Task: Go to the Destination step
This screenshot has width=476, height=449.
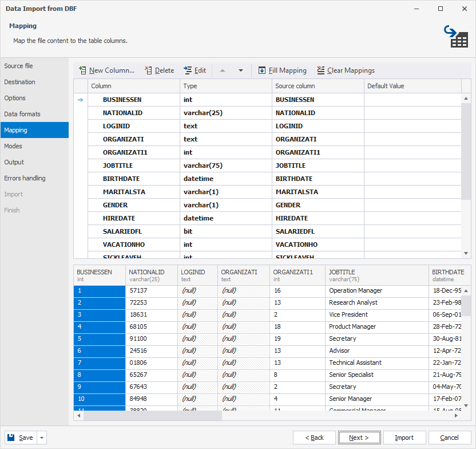Action: click(x=34, y=82)
